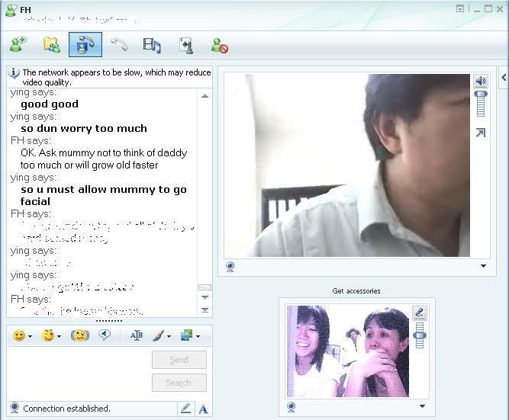The width and height of the screenshot is (509, 420).
Task: Click the resize grip dots below chat
Action: (x=109, y=321)
